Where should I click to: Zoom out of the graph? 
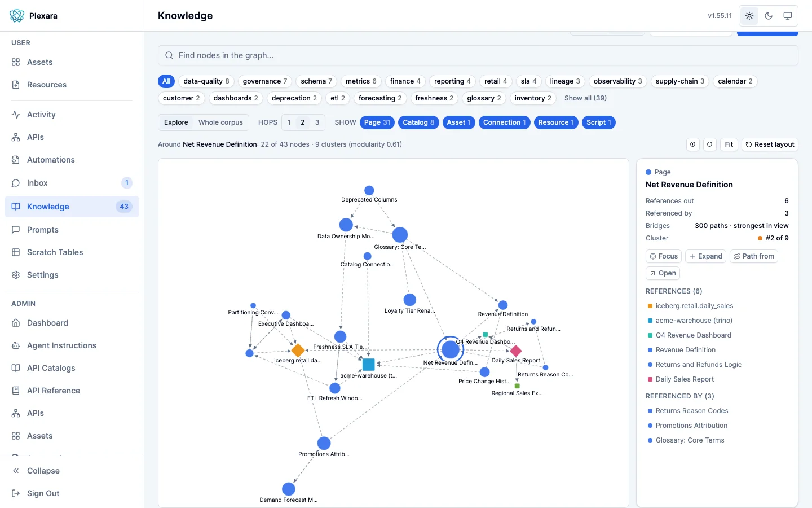(710, 144)
